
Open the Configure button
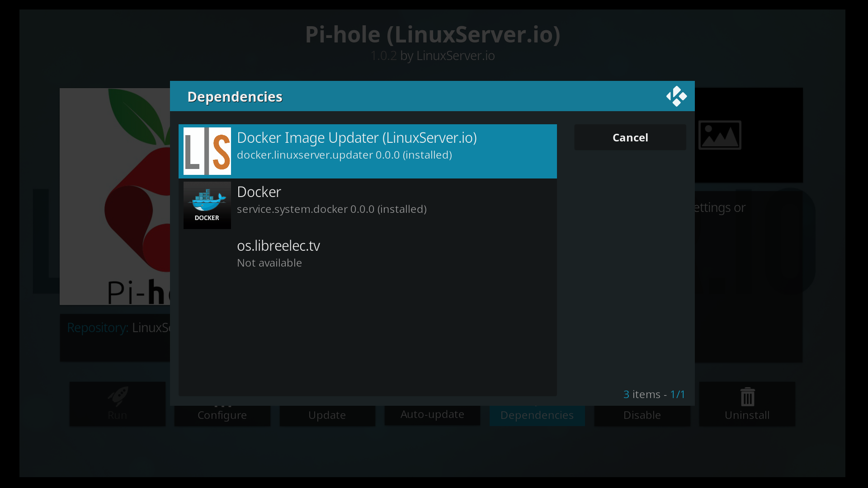click(222, 415)
